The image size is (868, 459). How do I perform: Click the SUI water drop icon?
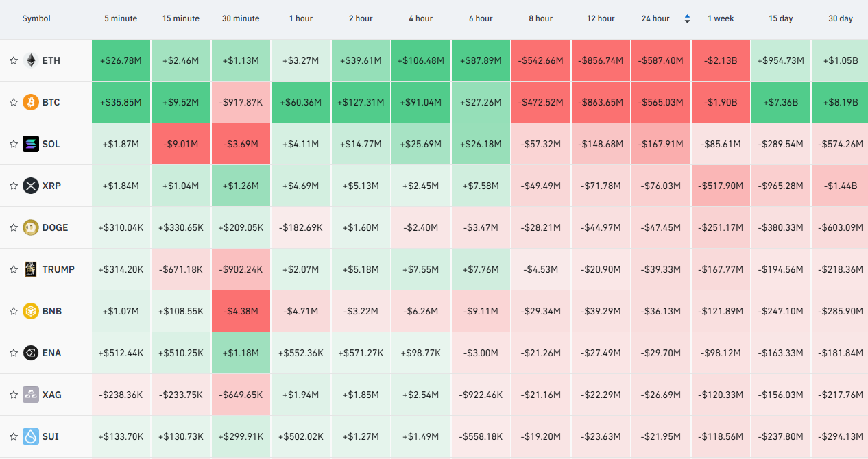click(31, 436)
